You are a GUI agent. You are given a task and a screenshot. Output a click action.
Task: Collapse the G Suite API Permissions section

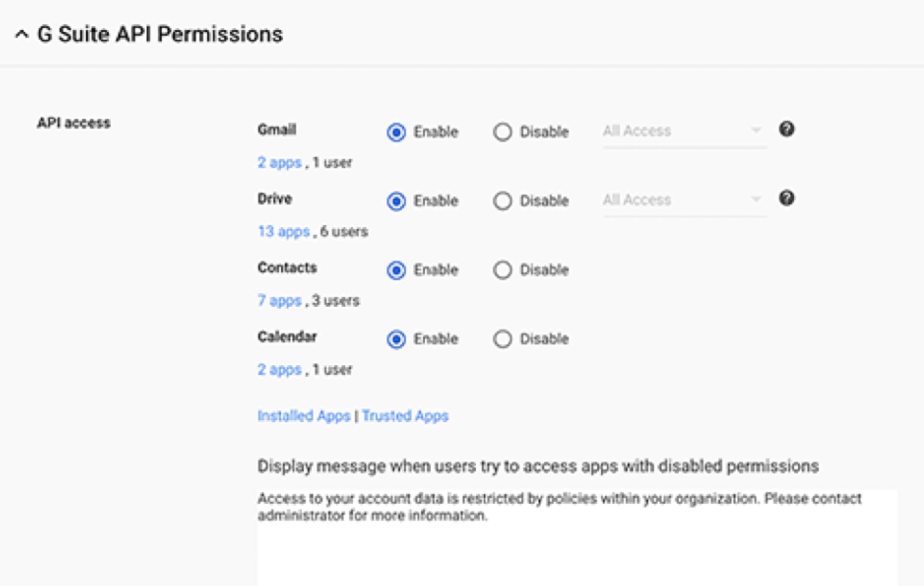point(21,34)
